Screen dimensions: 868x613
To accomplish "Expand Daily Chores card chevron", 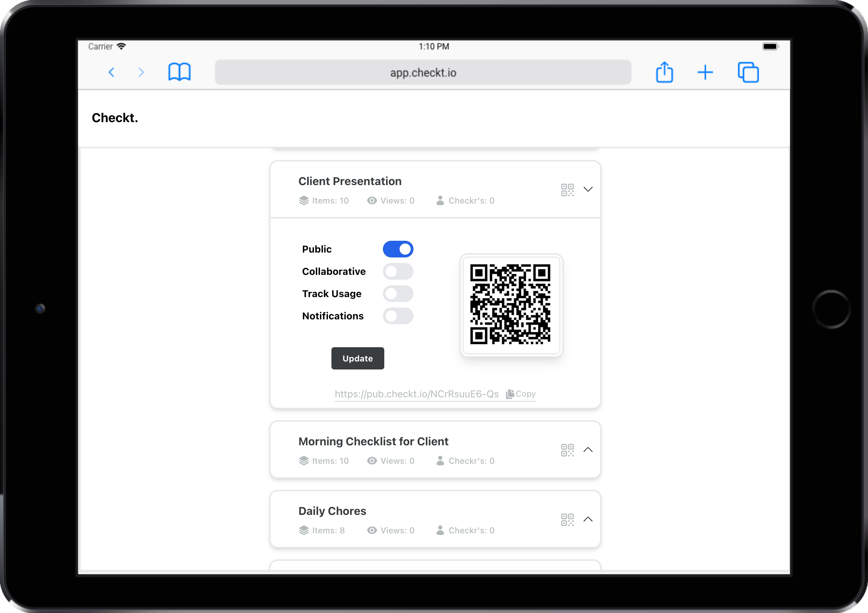I will coord(588,519).
